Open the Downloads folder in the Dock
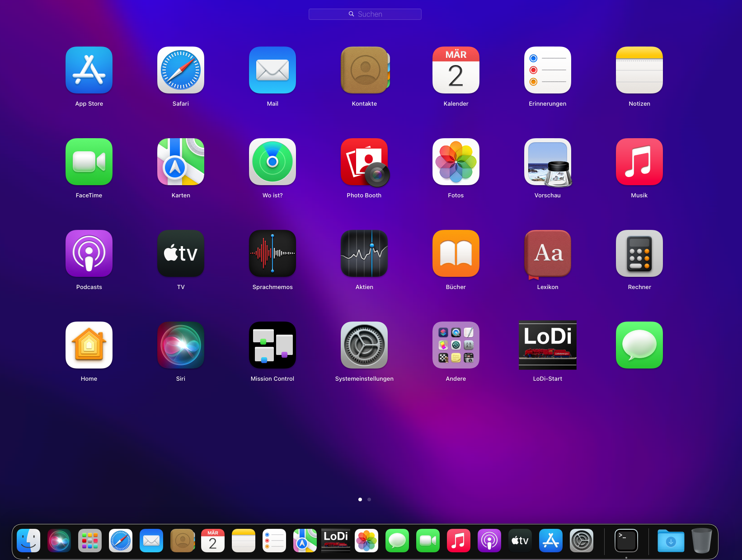Viewport: 742px width, 560px height. (671, 541)
